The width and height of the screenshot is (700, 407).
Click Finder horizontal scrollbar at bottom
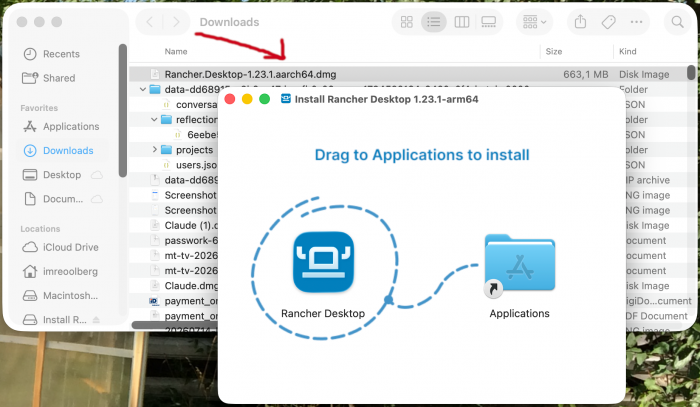click(x=175, y=325)
